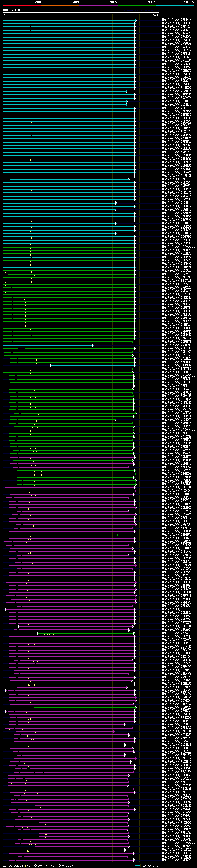Click the UniRef100_A0T2N9 label
Viewport: 197px width, 868px height.
click(x=177, y=436)
